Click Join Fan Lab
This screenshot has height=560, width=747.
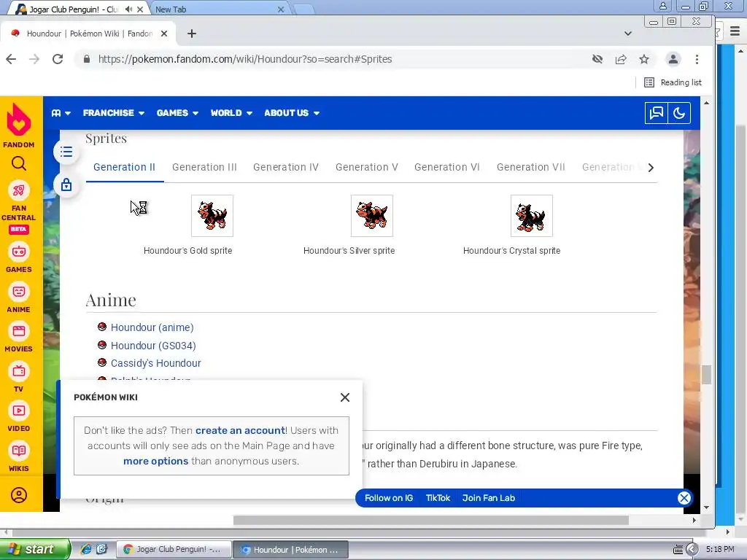(x=488, y=498)
